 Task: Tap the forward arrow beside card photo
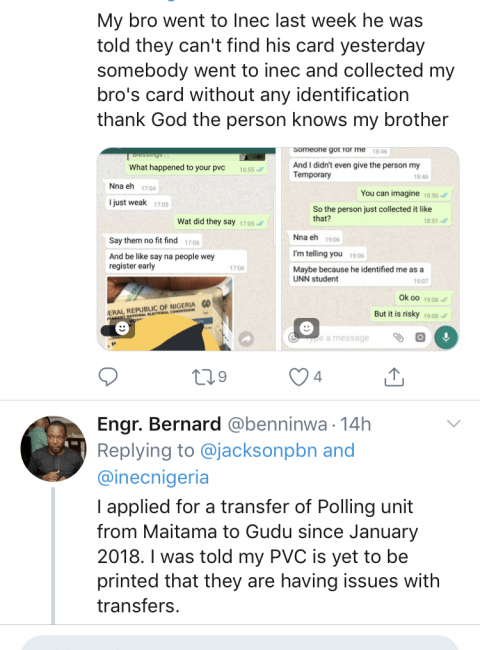coord(246,339)
